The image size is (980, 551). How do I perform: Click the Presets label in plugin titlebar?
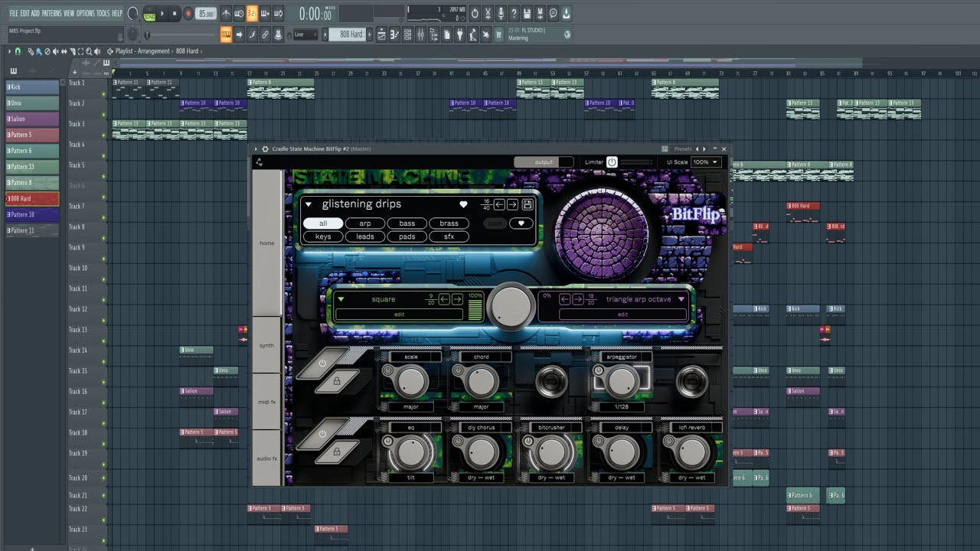(x=683, y=149)
